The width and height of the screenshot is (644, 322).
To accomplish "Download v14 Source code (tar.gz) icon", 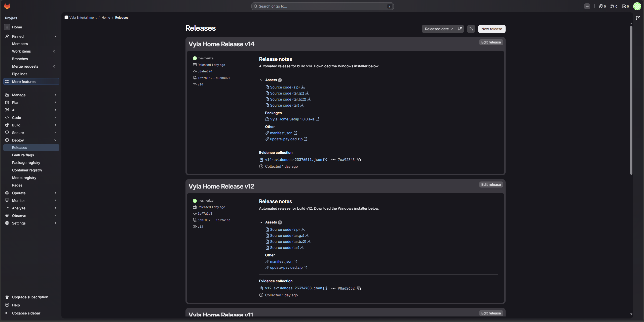I will pyautogui.click(x=307, y=93).
